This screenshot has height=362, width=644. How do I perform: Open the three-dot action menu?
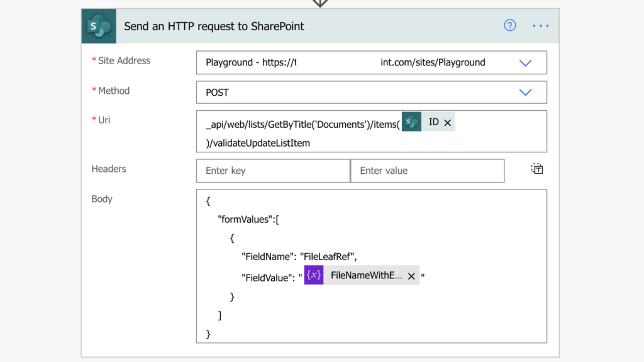[540, 26]
